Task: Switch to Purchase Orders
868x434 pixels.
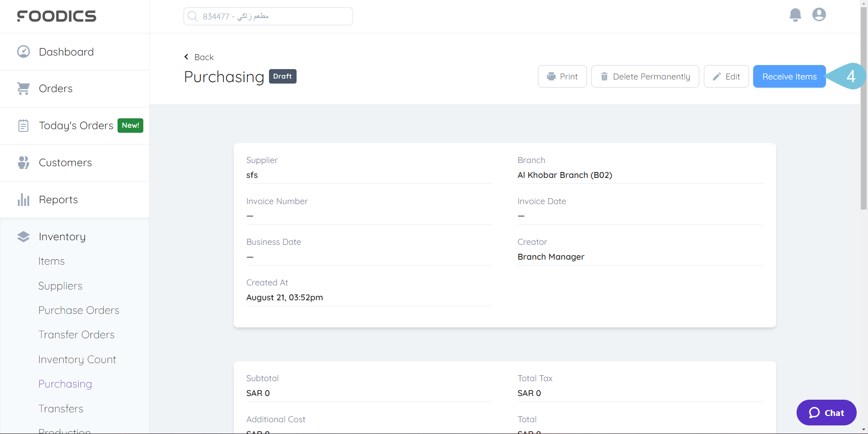Action: click(78, 310)
